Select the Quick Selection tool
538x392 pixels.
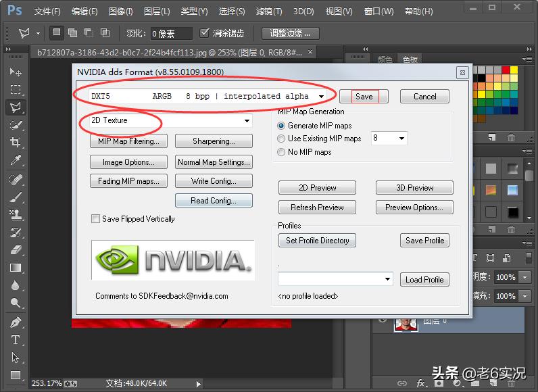(x=15, y=125)
